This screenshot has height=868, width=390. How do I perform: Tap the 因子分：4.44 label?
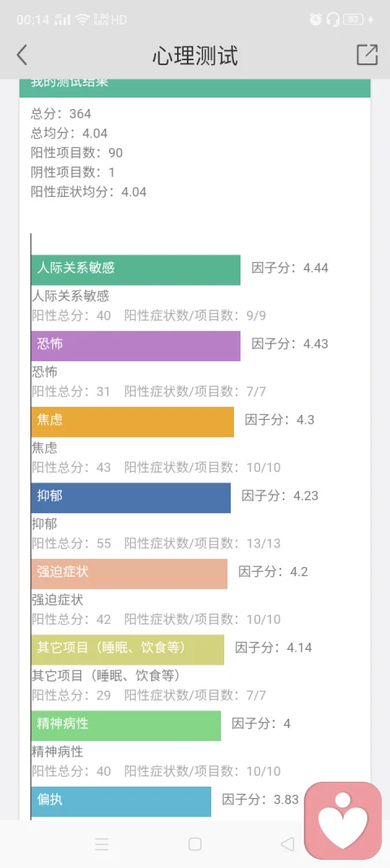pyautogui.click(x=290, y=268)
